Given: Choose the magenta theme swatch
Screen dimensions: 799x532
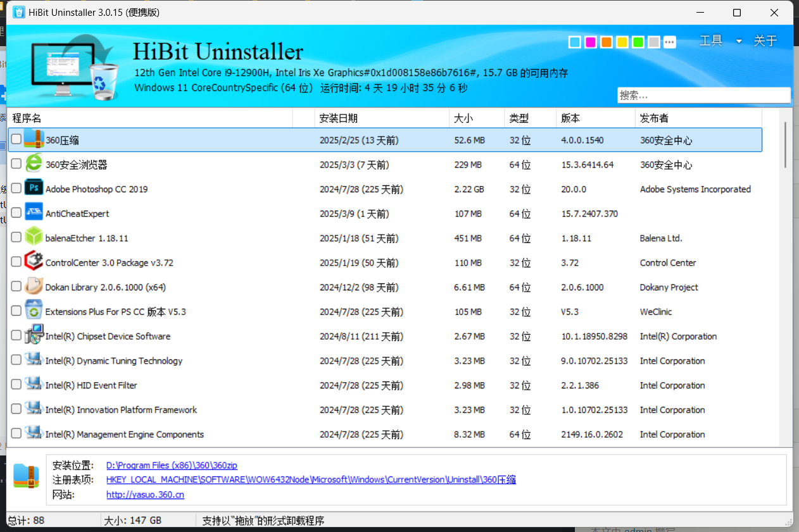Looking at the screenshot, I should 591,42.
